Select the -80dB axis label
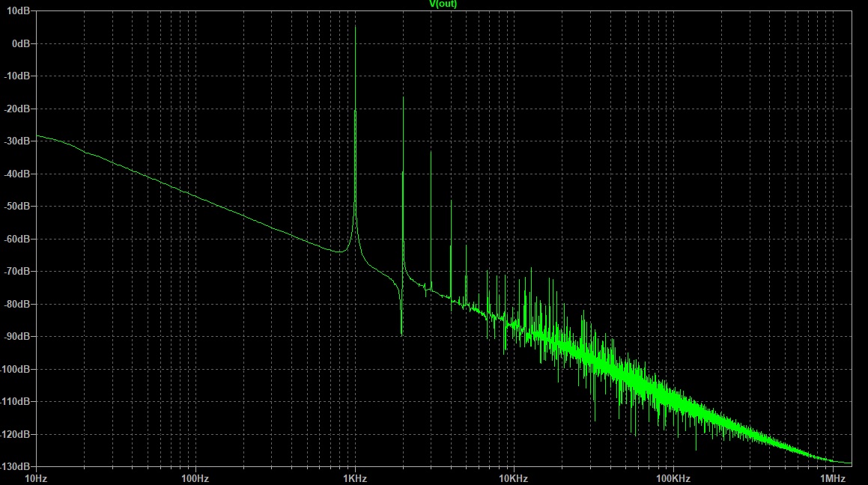The width and height of the screenshot is (868, 485). coord(18,304)
